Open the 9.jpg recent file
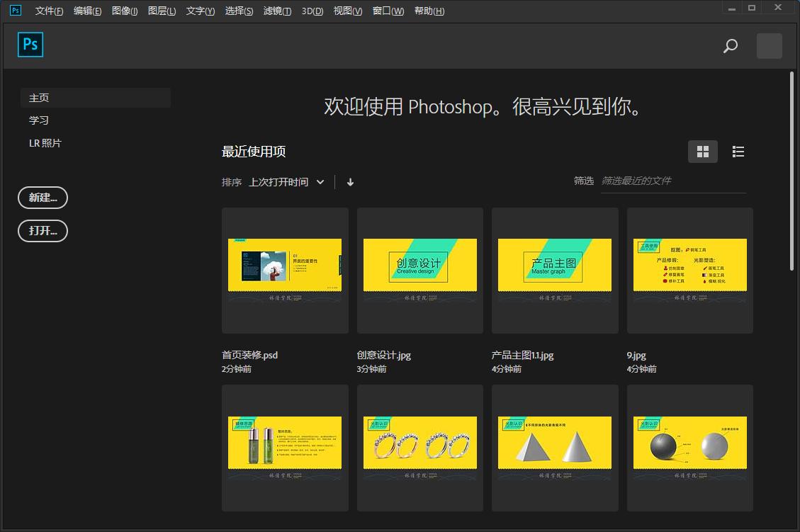Screen dimensions: 800x532 click(689, 269)
